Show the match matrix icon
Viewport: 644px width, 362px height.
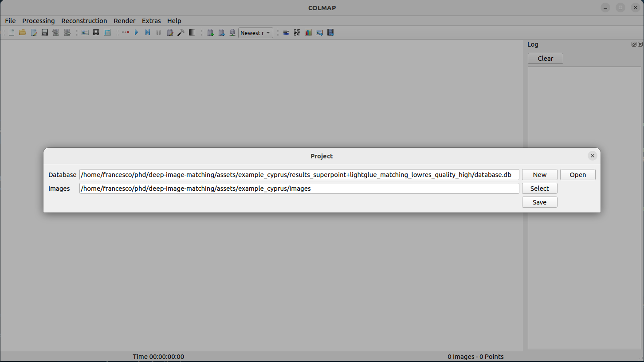coord(297,32)
